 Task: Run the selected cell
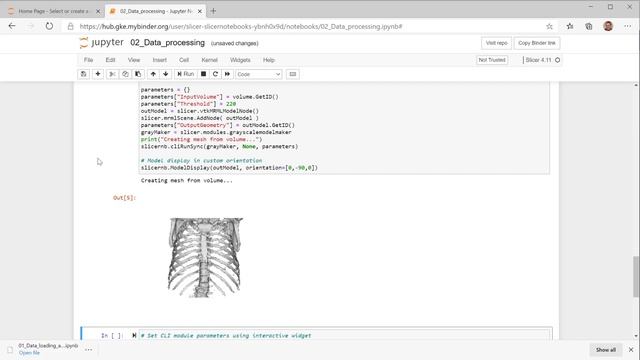click(186, 74)
